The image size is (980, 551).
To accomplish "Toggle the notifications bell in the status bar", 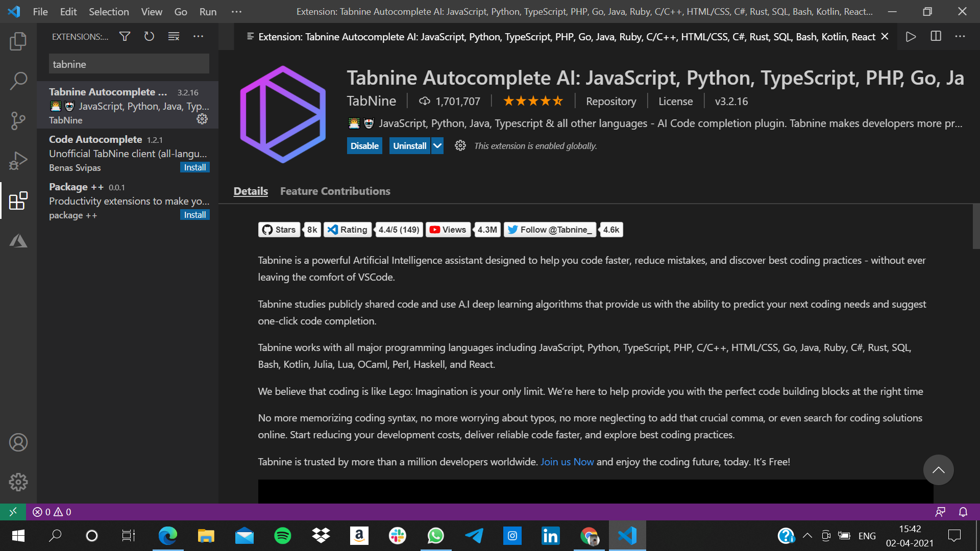I will 963,512.
